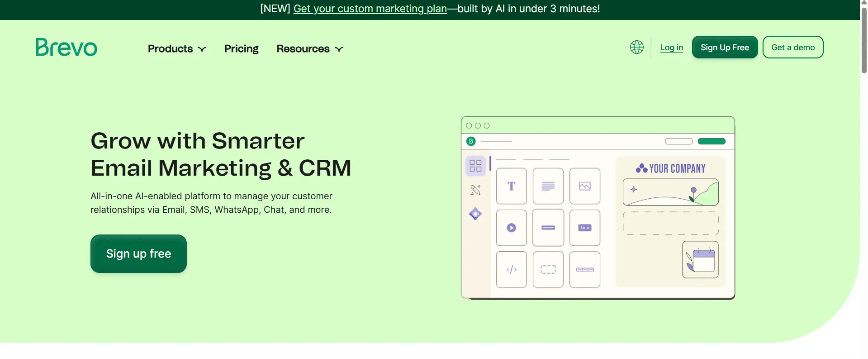Click the chevron beside Products
Screen dimensions: 868x359
pos(202,49)
